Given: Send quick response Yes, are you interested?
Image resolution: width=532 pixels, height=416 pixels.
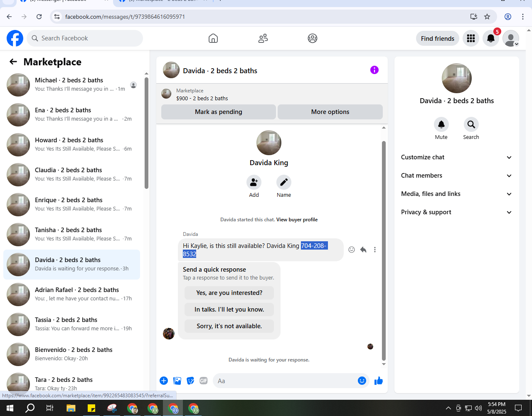Looking at the screenshot, I should point(229,293).
